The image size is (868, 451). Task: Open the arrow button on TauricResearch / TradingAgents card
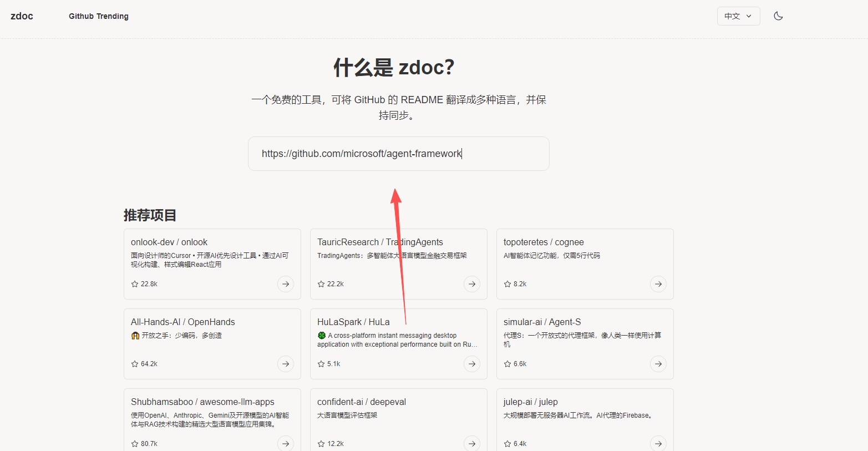(x=472, y=284)
